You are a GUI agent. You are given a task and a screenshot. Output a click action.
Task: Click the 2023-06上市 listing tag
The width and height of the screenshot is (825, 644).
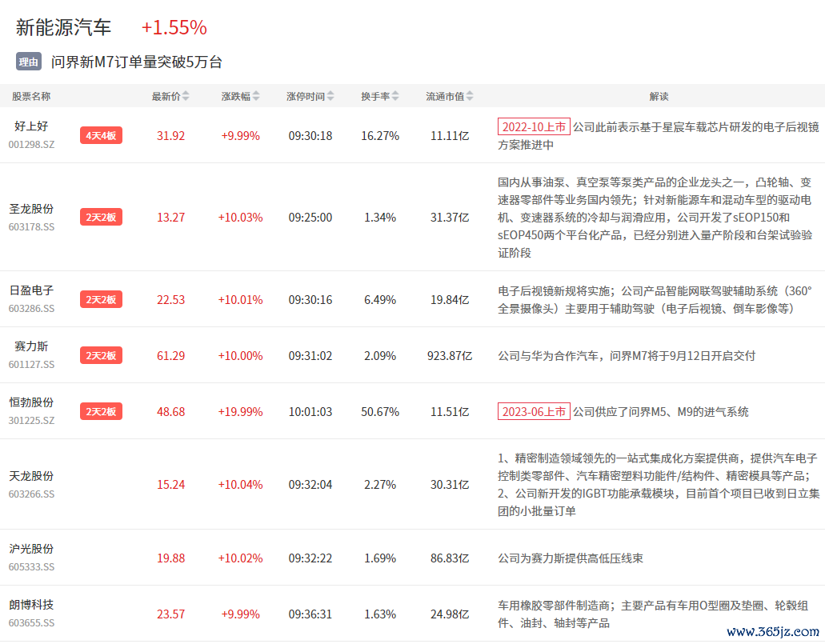[x=534, y=412]
